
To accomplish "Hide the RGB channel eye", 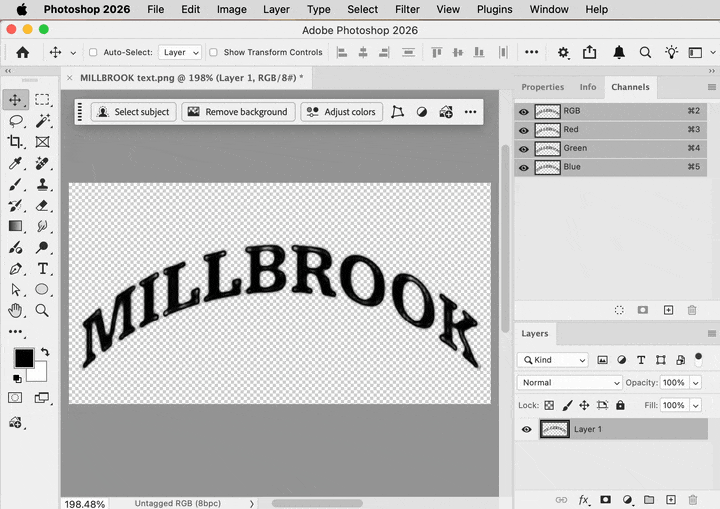I will coord(523,112).
